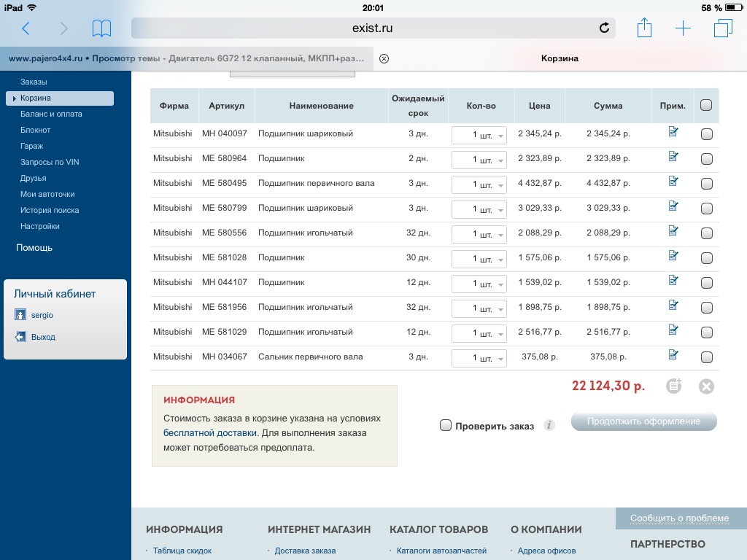The width and height of the screenshot is (747, 560).
Task: Reload the exist.ru page
Action: pyautogui.click(x=603, y=28)
